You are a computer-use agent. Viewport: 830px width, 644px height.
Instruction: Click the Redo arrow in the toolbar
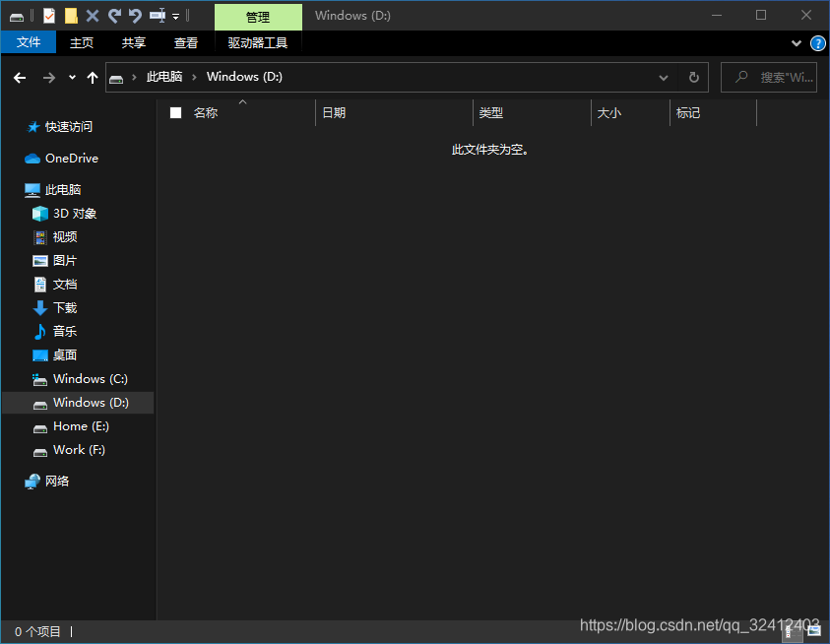[x=114, y=16]
